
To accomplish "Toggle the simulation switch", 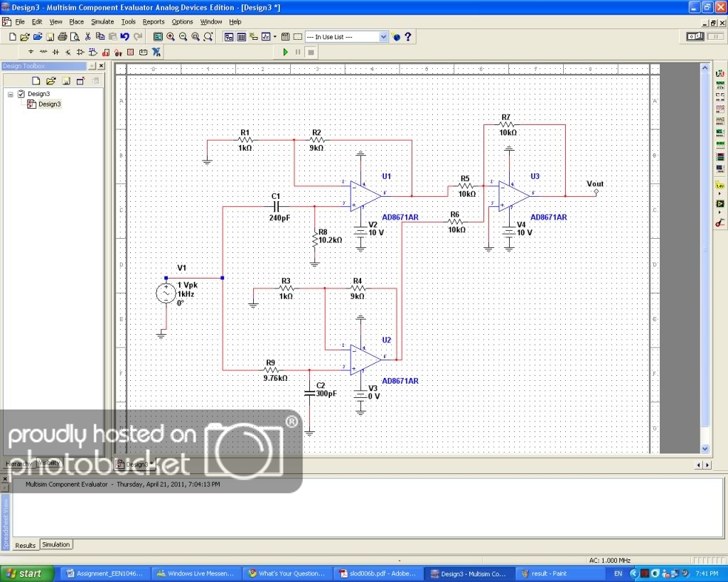I will point(695,36).
